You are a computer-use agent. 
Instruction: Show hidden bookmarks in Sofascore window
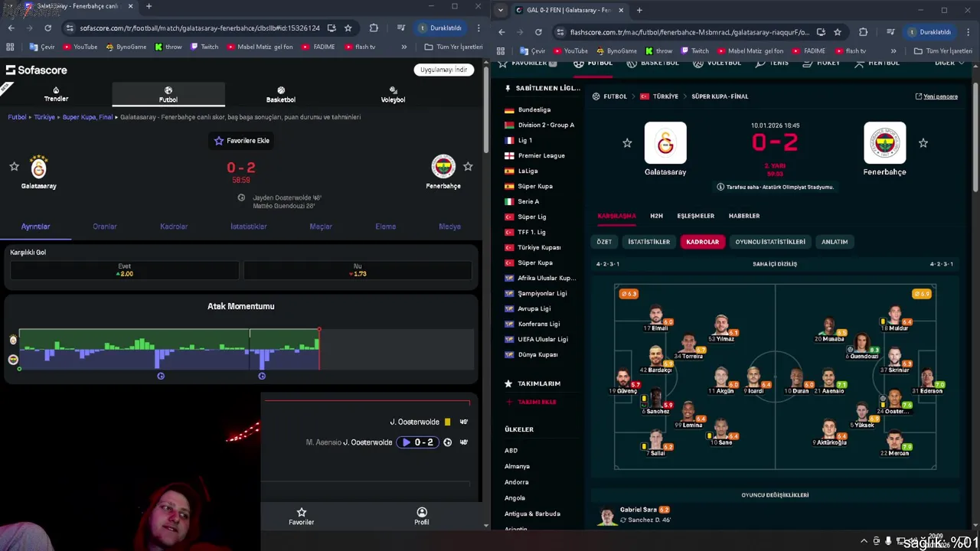[x=403, y=47]
